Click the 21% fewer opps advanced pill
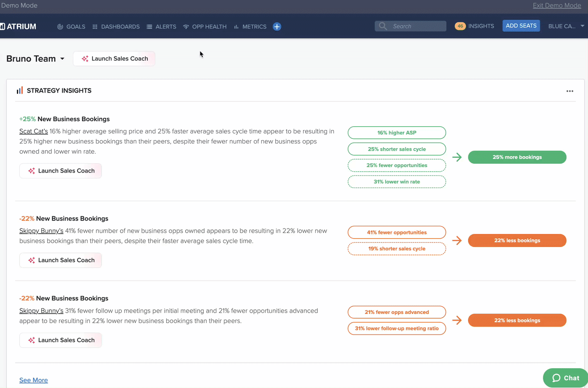 [397, 312]
